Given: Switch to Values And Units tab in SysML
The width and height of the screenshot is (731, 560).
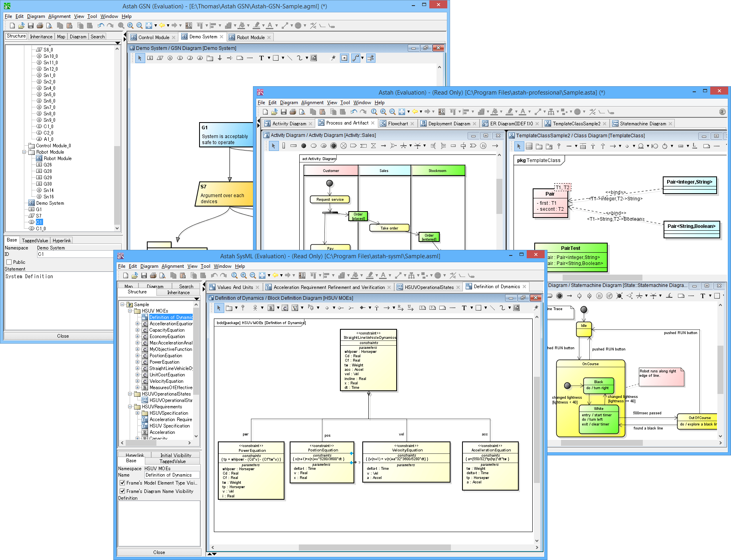Looking at the screenshot, I should click(235, 287).
